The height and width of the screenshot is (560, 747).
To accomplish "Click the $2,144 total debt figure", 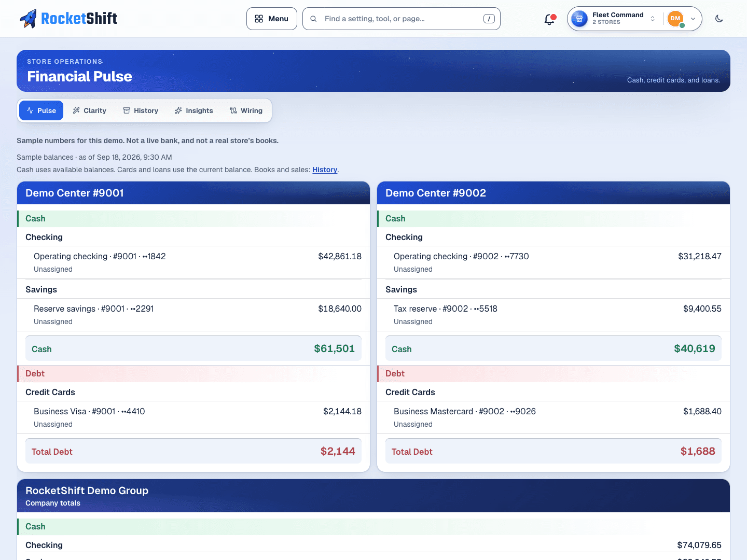I will 338,451.
